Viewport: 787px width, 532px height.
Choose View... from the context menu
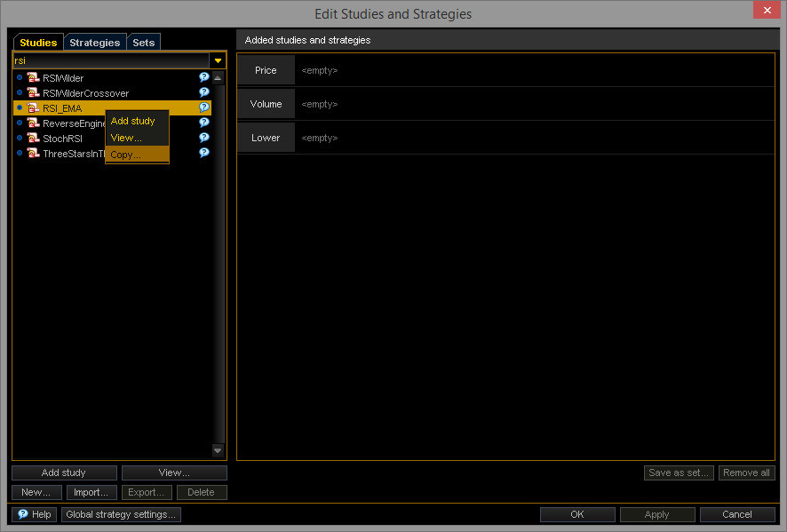[x=137, y=138]
